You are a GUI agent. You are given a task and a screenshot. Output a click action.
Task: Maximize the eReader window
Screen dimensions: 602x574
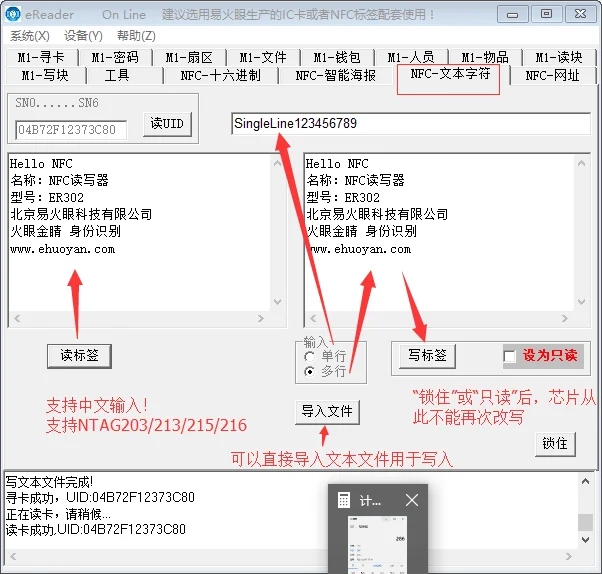(x=546, y=15)
